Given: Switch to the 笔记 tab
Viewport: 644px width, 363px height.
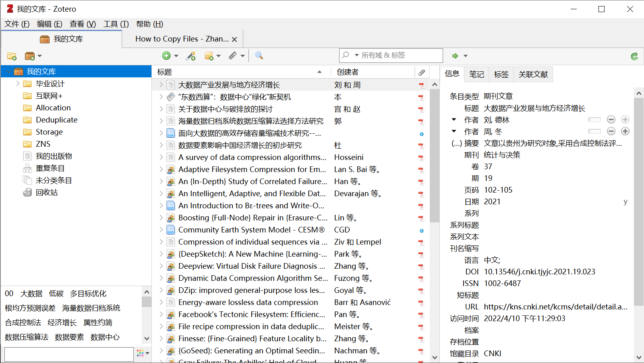Looking at the screenshot, I should (476, 75).
